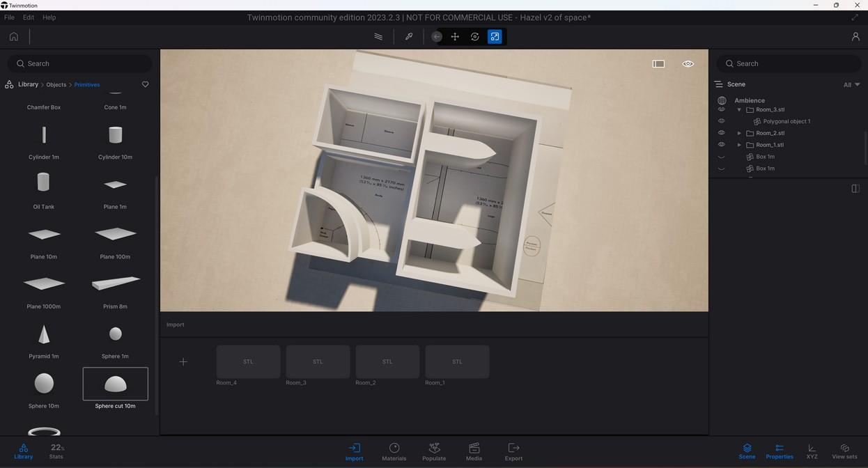The width and height of the screenshot is (868, 468).
Task: Activate the Translate move gizmo tool
Action: (x=455, y=37)
